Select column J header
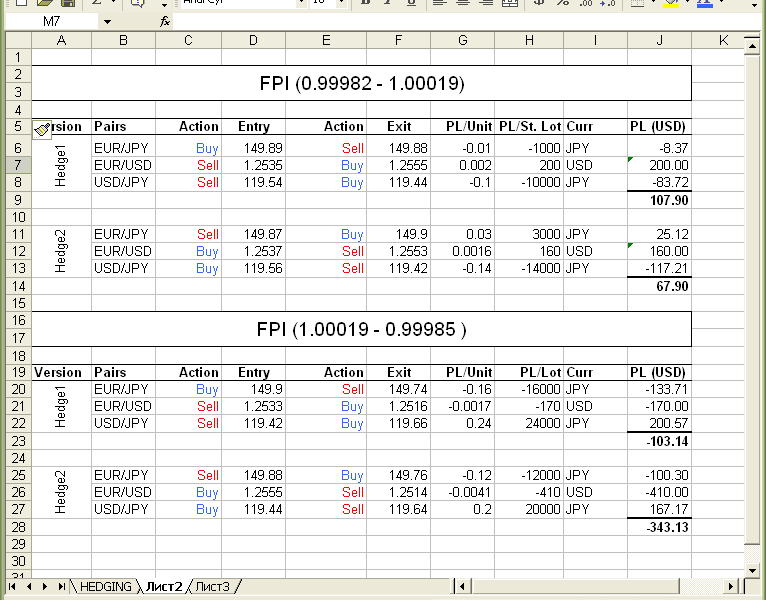Image resolution: width=766 pixels, height=600 pixels. tap(660, 41)
